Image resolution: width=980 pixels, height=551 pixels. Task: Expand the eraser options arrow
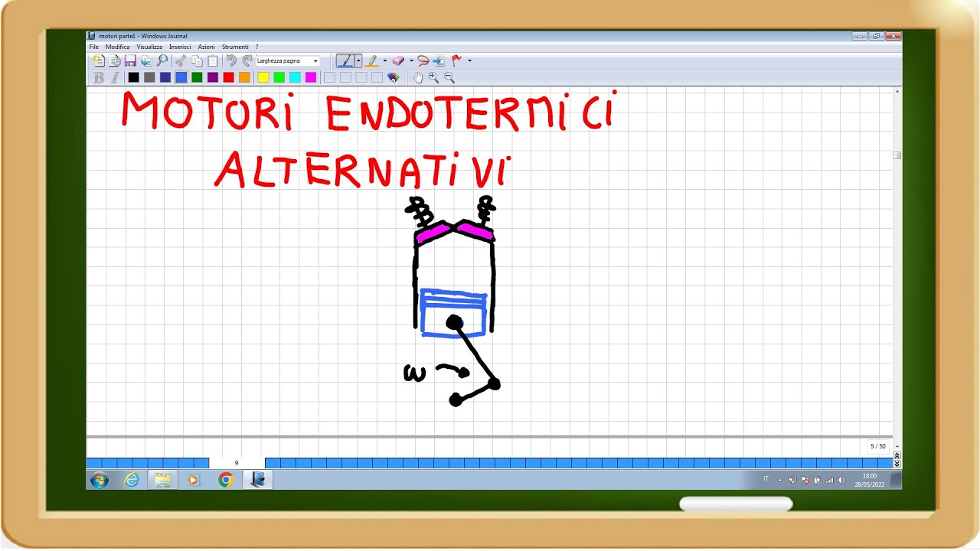click(x=411, y=60)
